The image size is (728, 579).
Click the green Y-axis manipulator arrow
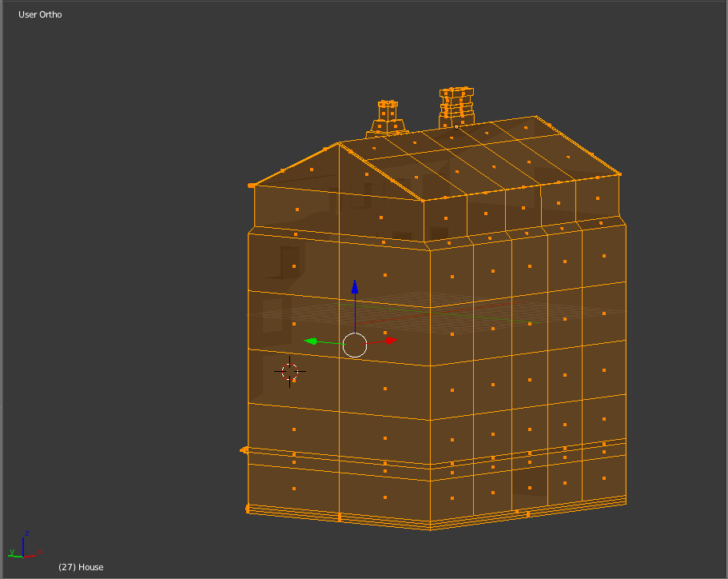(311, 341)
